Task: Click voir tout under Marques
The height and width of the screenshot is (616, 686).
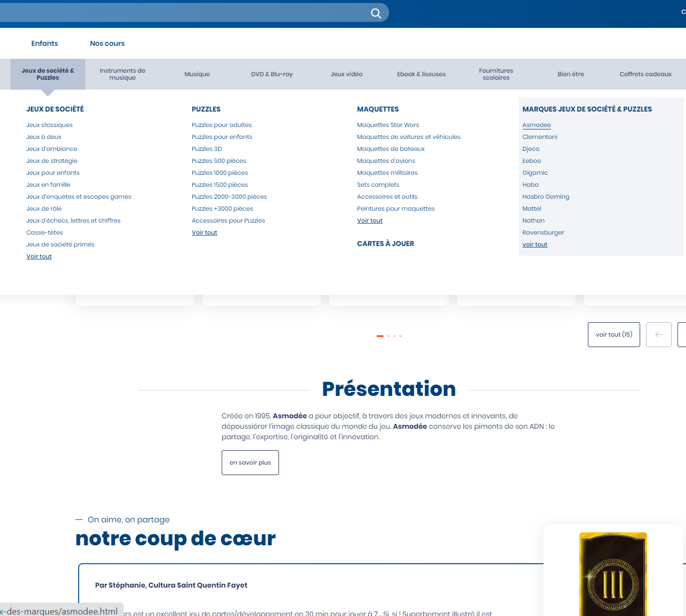Action: 535,245
